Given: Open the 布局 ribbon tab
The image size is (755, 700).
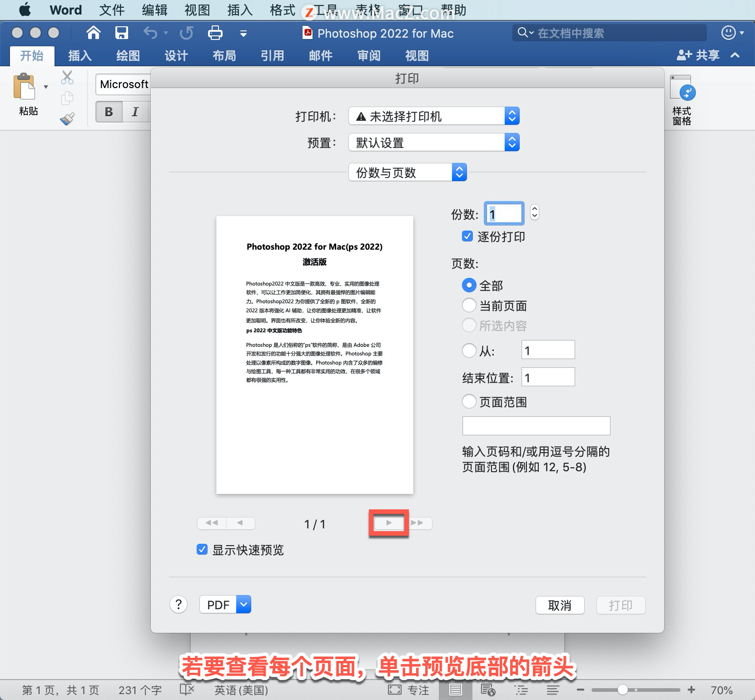Looking at the screenshot, I should (224, 56).
